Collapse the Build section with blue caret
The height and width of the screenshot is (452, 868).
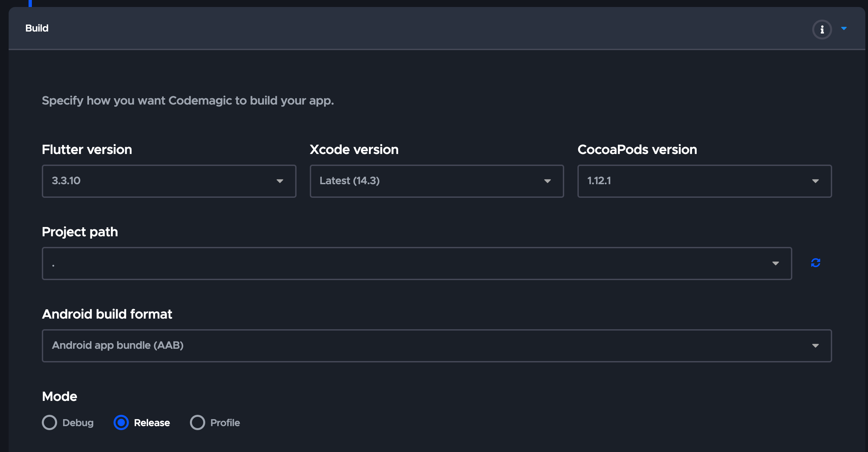click(x=844, y=28)
